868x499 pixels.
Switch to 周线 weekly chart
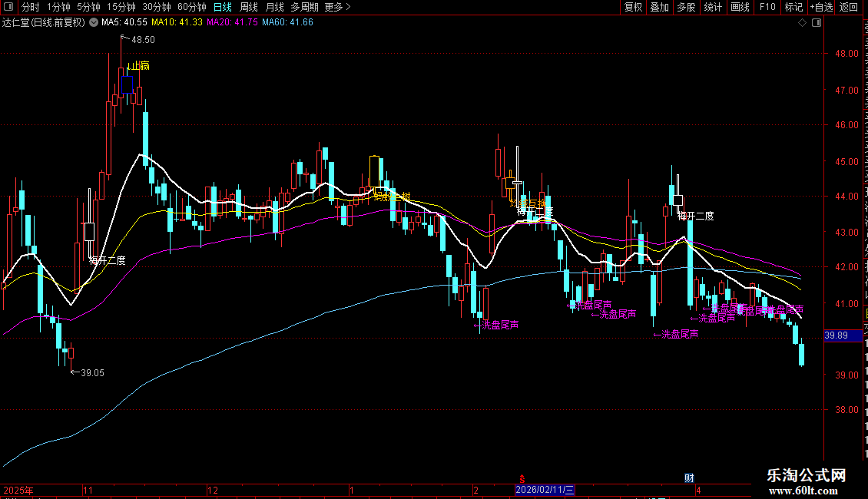coord(249,7)
